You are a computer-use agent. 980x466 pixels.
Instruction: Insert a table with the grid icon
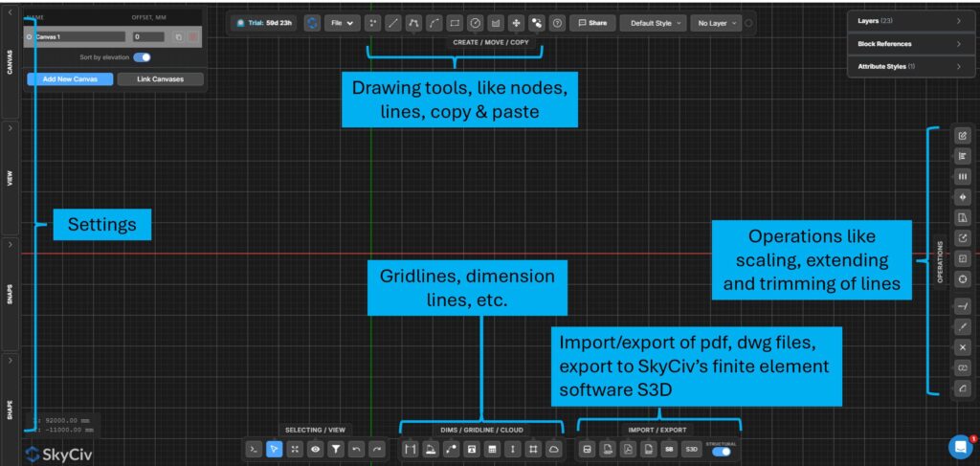(493, 449)
